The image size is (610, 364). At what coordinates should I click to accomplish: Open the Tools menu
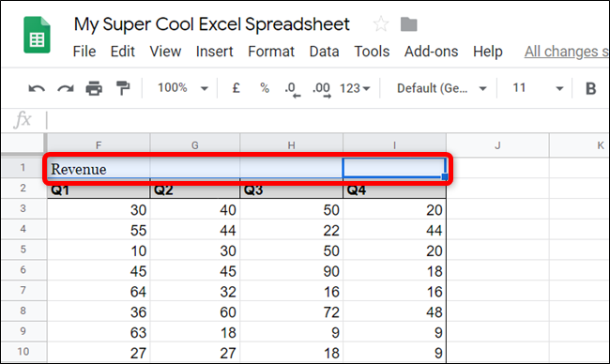[x=372, y=52]
